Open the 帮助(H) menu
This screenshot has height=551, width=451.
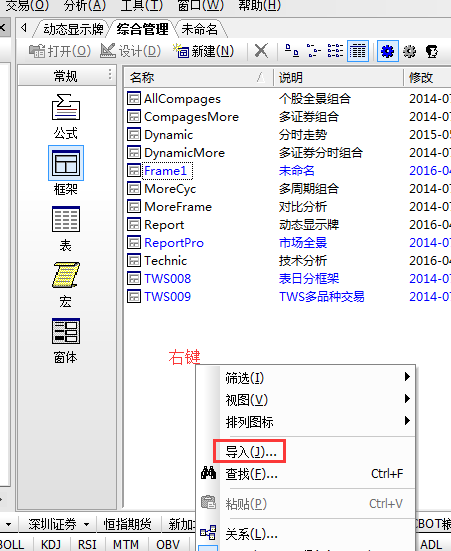coord(260,5)
